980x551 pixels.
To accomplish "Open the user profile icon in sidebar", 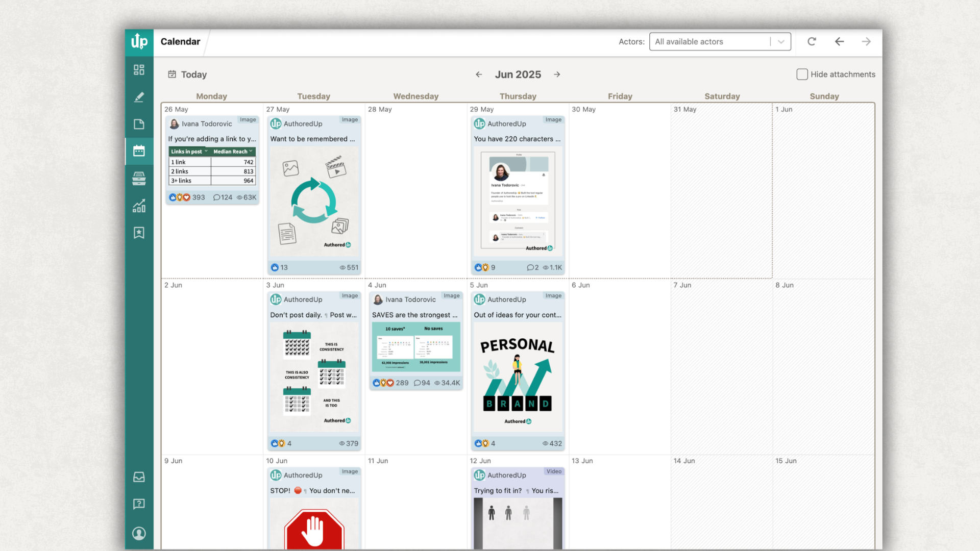I will tap(139, 533).
